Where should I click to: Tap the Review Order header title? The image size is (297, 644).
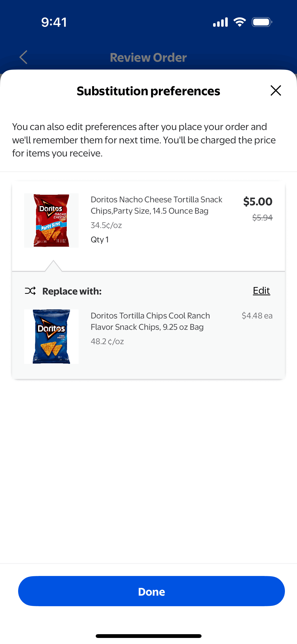pos(148,57)
